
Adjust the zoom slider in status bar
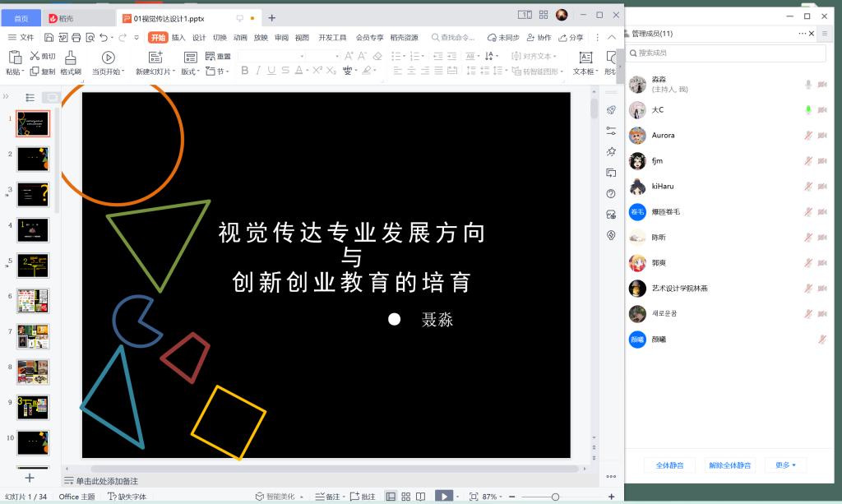click(x=555, y=497)
